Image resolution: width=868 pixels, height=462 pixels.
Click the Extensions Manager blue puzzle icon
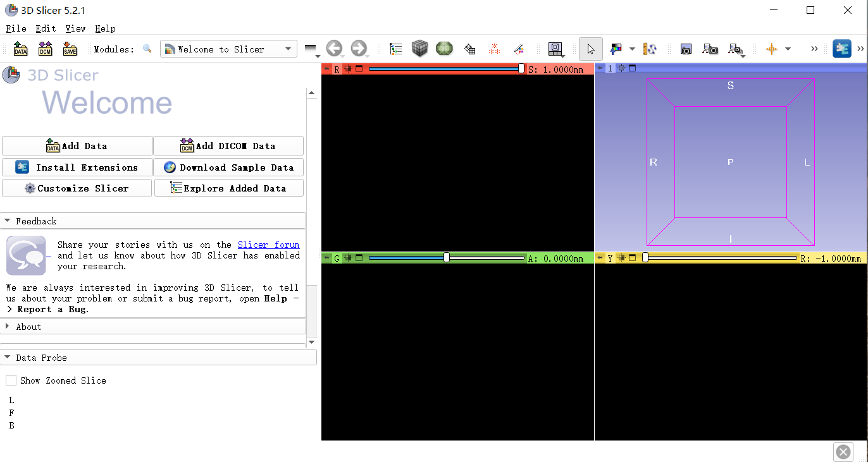point(842,49)
